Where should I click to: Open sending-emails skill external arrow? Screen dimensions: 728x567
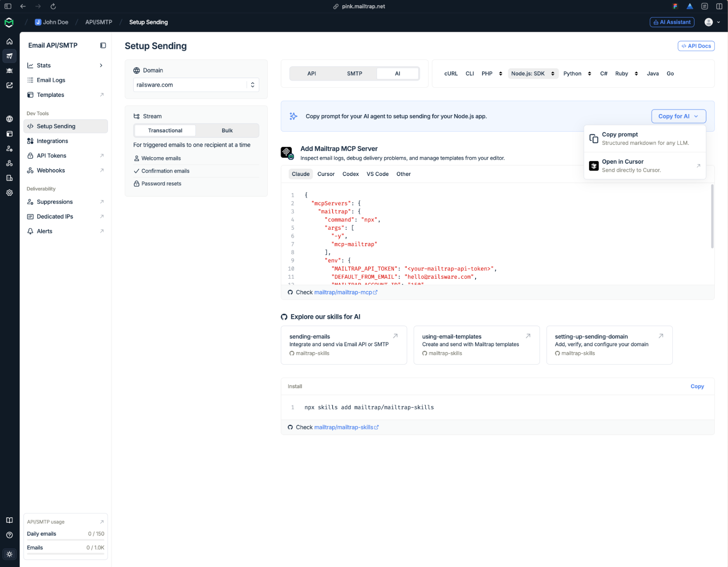[395, 336]
